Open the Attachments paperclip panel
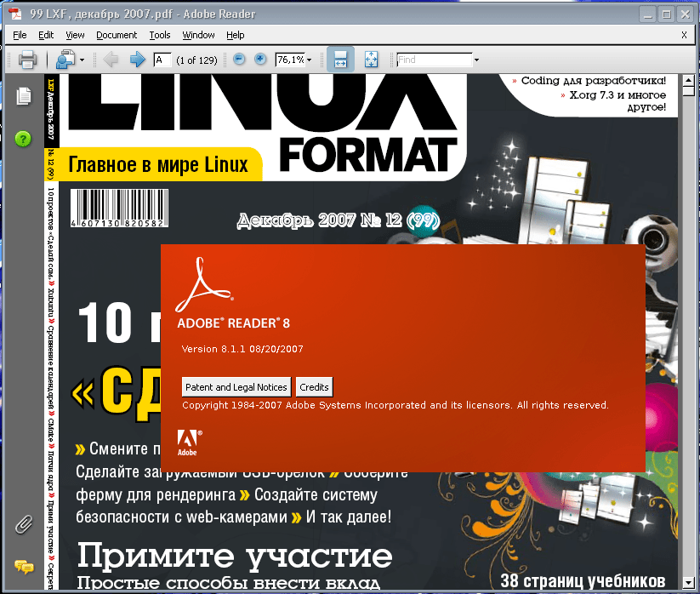 [23, 525]
